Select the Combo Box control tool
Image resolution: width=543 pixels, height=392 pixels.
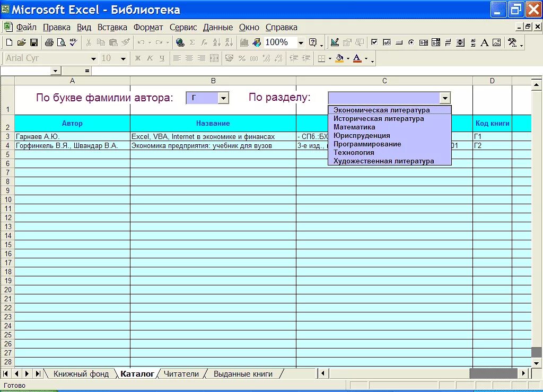click(436, 42)
